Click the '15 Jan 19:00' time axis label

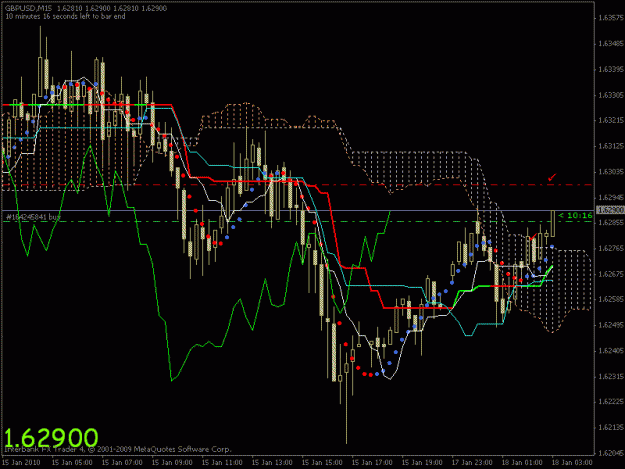(x=422, y=462)
